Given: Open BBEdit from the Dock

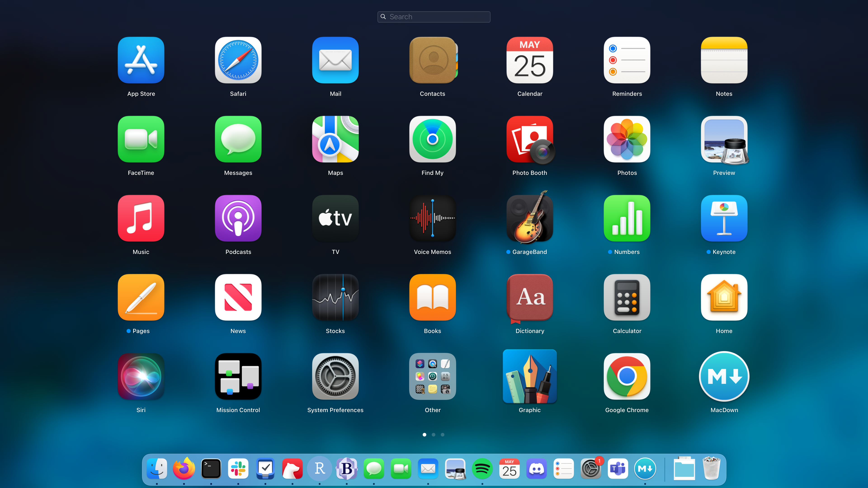Looking at the screenshot, I should click(347, 469).
